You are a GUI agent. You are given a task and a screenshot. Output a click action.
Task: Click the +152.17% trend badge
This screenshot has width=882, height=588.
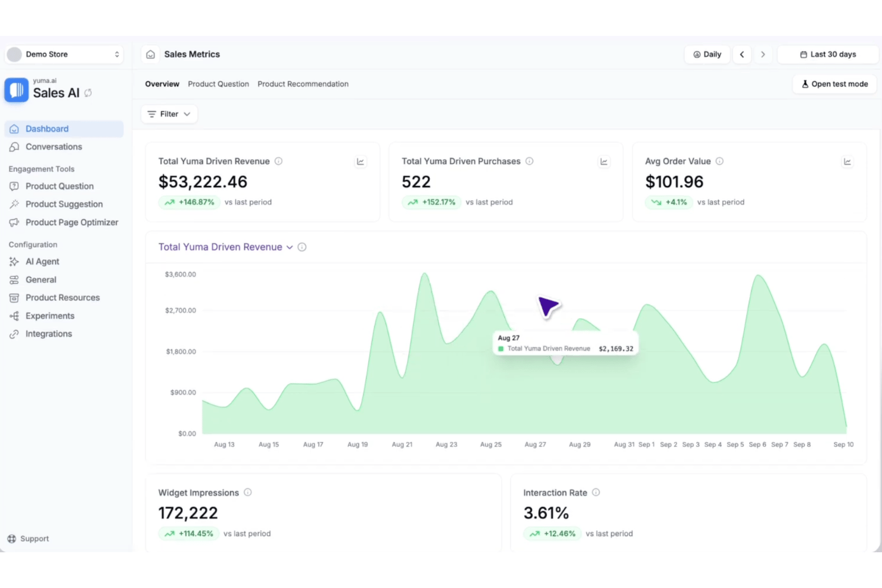click(x=431, y=202)
